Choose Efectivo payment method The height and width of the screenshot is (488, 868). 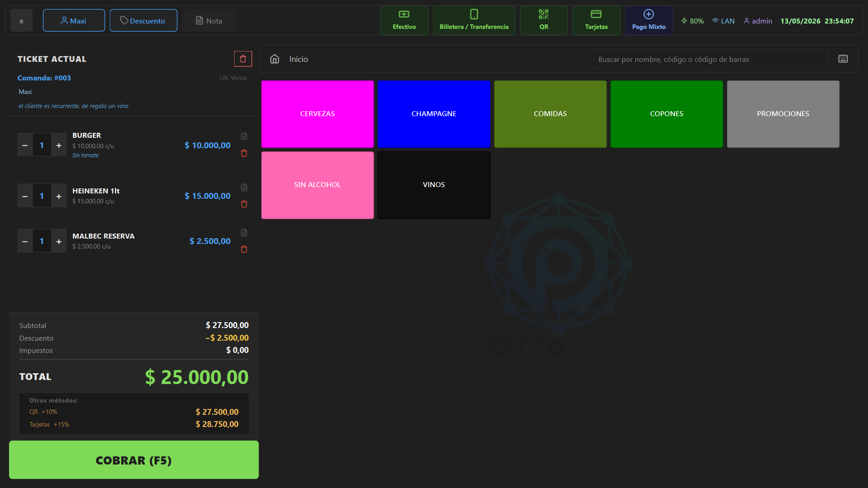coord(404,20)
